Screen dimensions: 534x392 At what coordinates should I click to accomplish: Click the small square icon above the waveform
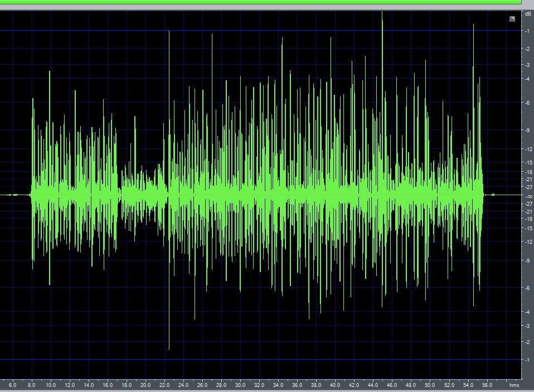512,19
